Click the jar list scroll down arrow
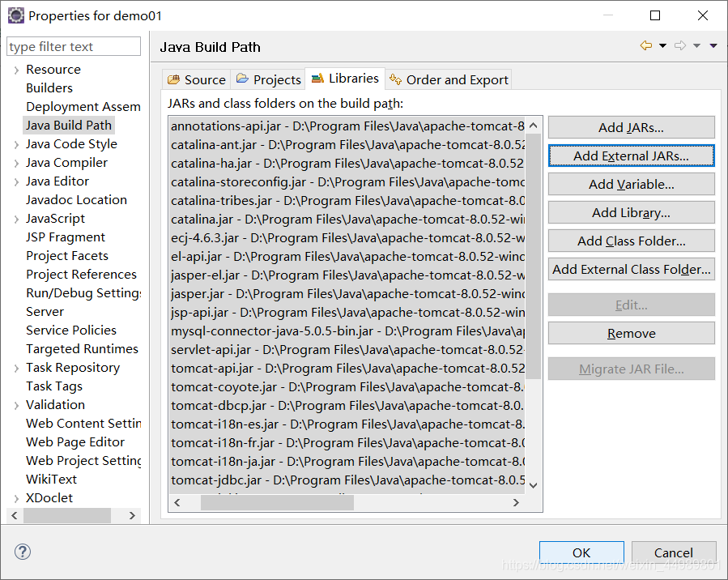Viewport: 728px width, 580px height. [534, 485]
